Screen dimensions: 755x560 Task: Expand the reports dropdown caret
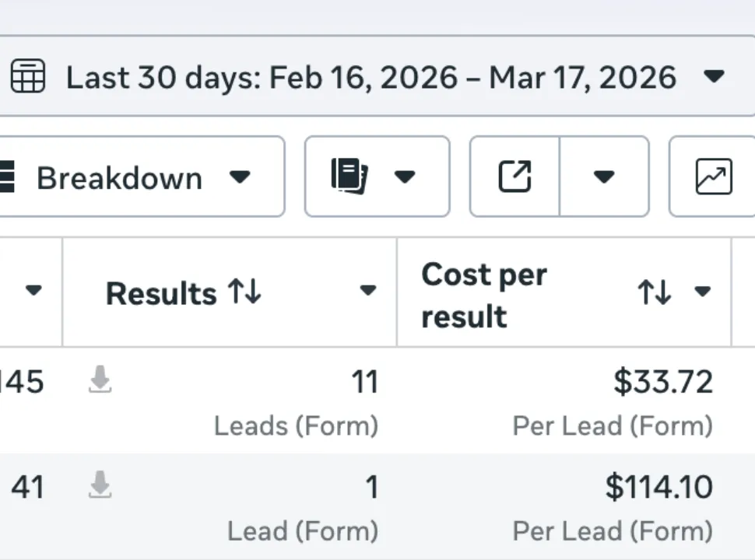click(404, 177)
